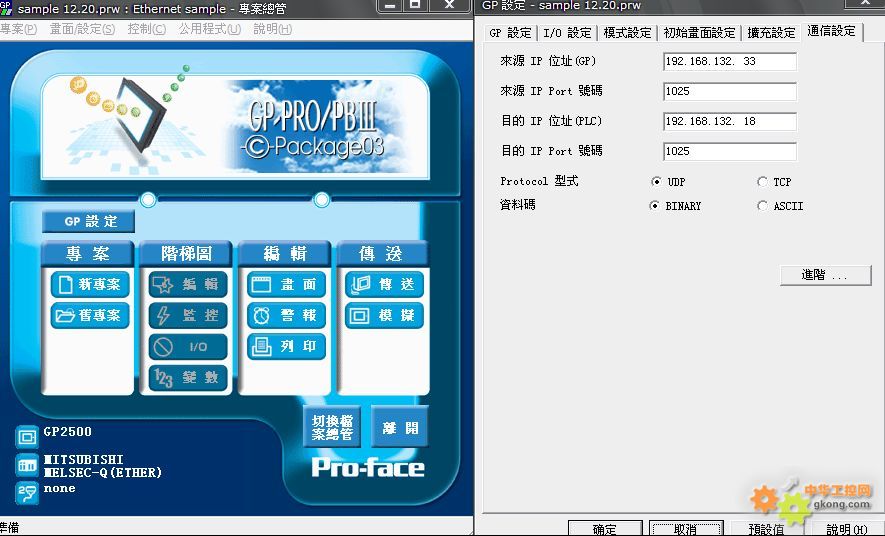The image size is (885, 536).
Task: Click the 列印 print button
Action: [286, 346]
